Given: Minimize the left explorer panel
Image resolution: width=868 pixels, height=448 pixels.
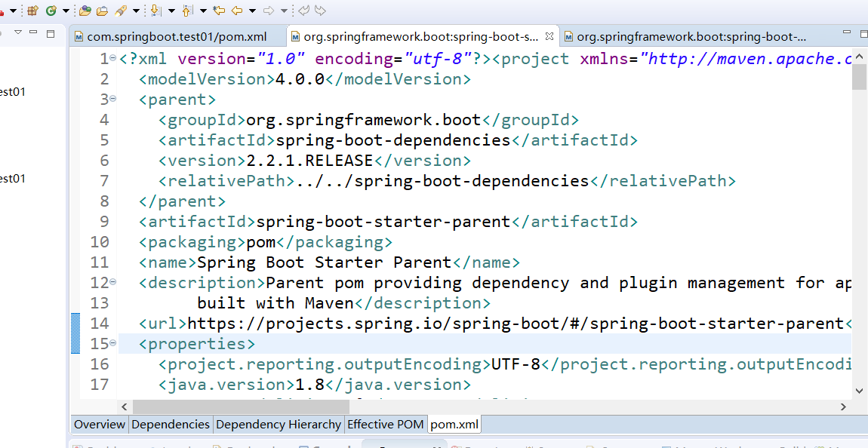Looking at the screenshot, I should tap(33, 33).
